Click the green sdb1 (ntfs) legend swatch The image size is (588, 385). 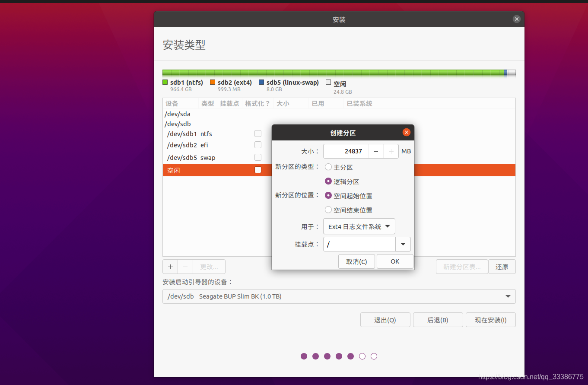pyautogui.click(x=165, y=82)
